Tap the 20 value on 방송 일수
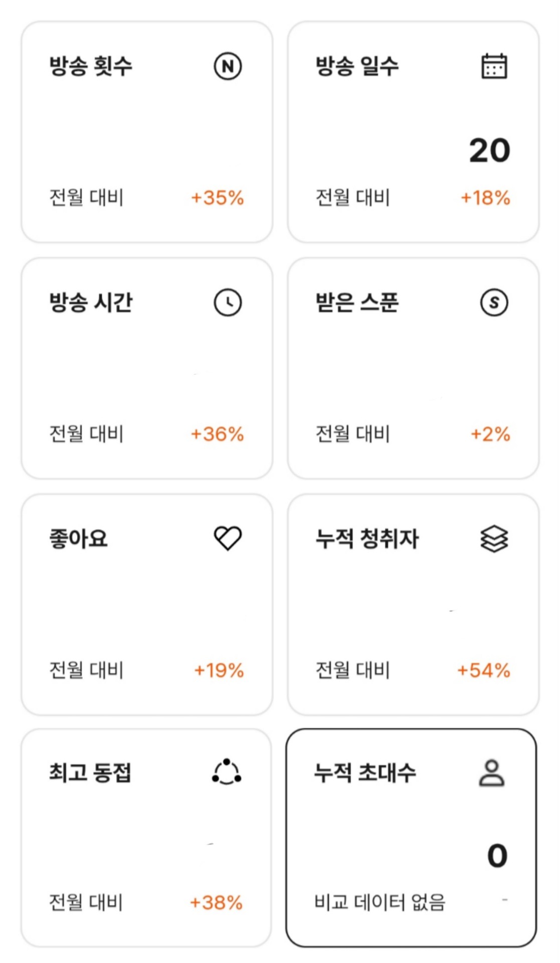This screenshot has height=963, width=560. click(489, 150)
